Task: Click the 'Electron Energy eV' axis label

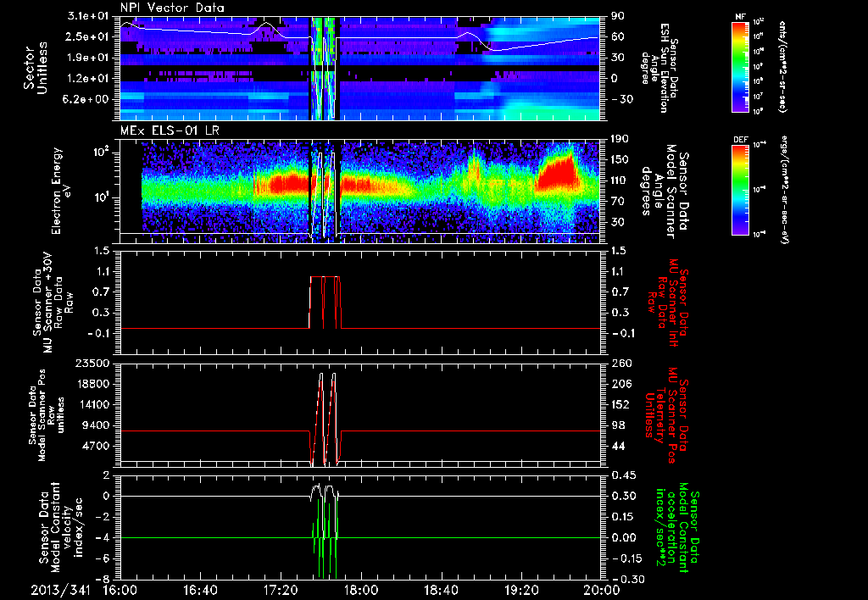Action: point(60,191)
